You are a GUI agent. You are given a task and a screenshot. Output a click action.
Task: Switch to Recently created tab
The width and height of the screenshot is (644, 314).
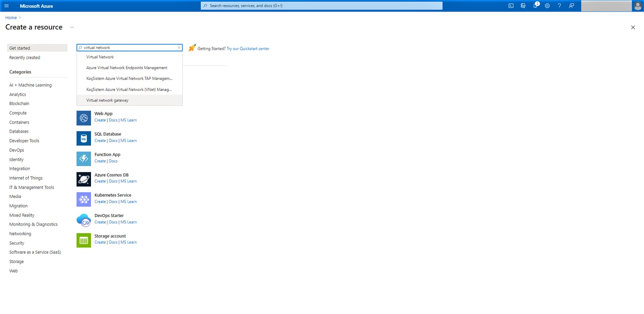pos(24,57)
